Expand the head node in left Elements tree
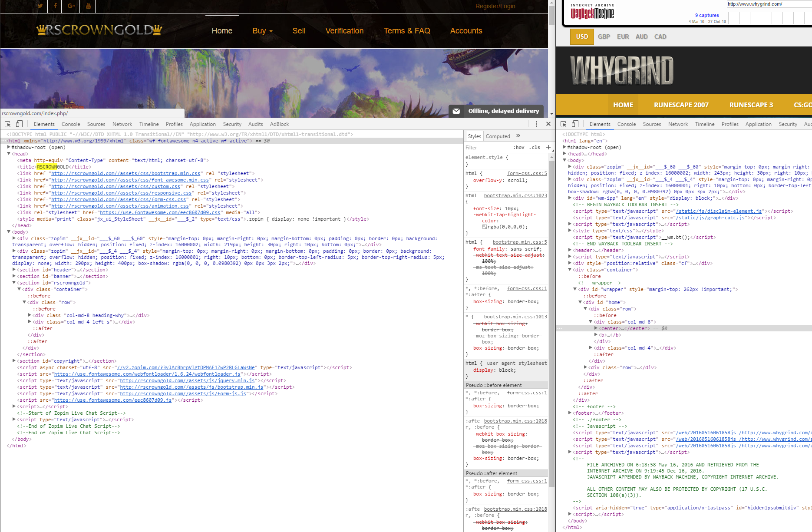The width and height of the screenshot is (812, 532). [x=9, y=154]
